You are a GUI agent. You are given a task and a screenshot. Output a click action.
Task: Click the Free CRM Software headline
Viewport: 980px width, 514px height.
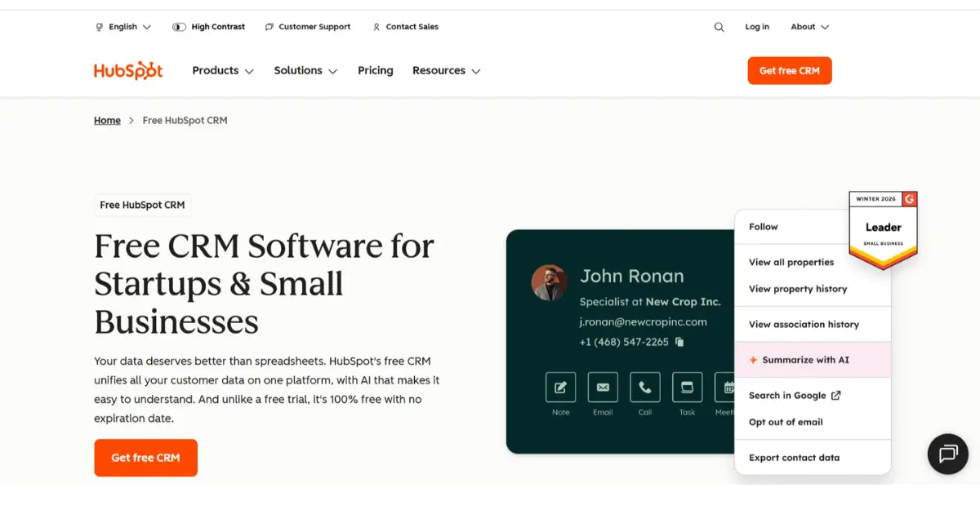(265, 283)
